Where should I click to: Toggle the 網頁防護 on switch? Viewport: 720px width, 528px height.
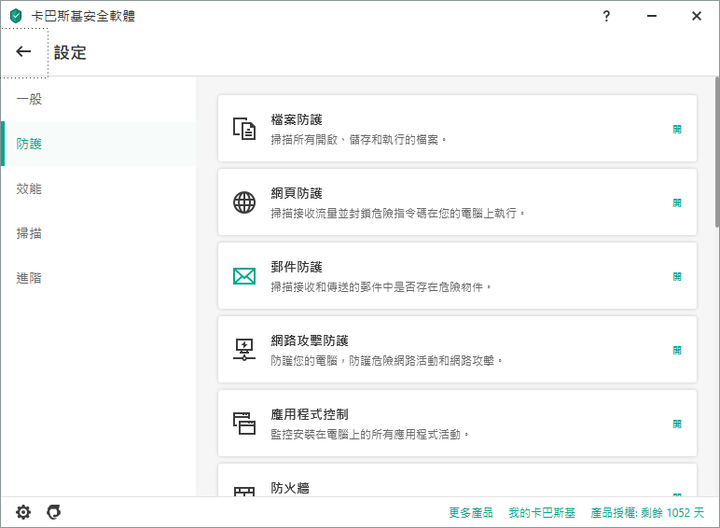(x=677, y=202)
